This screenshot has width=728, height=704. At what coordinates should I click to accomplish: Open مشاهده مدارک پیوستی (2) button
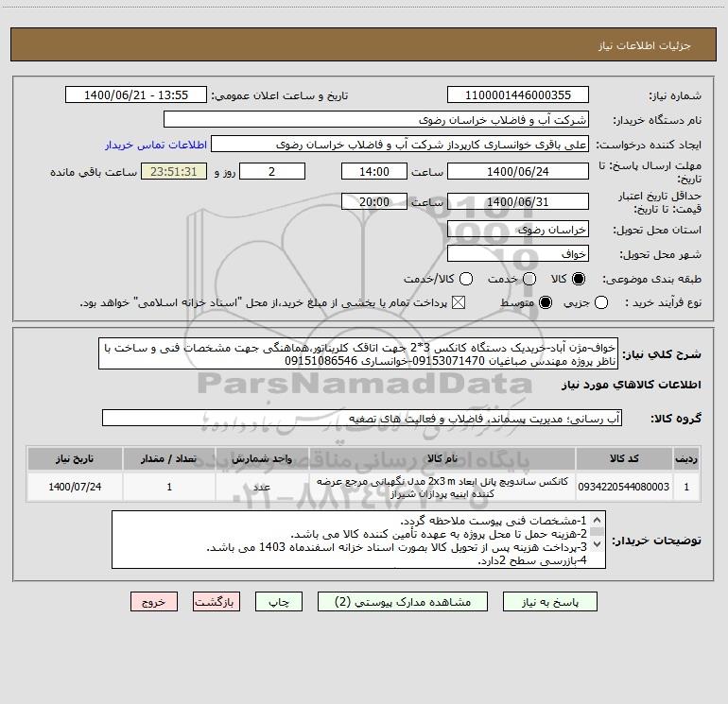[403, 602]
